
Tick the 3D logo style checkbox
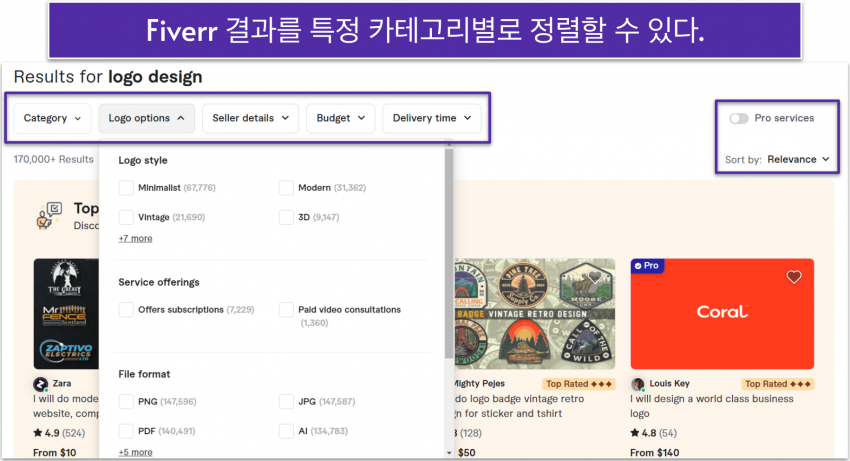click(x=286, y=217)
